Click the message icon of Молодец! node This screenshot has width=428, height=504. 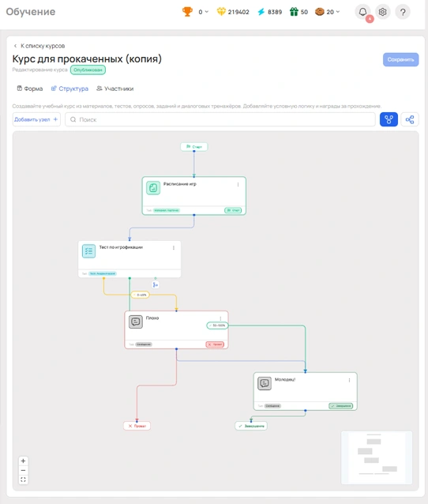(265, 383)
